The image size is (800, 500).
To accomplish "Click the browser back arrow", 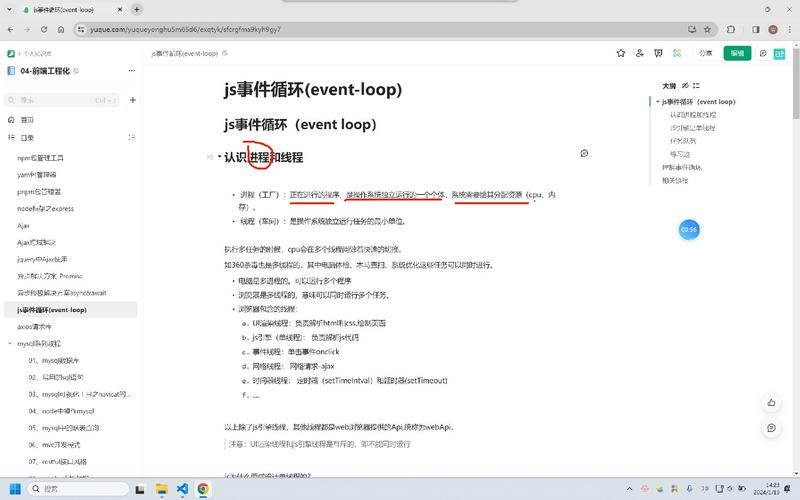I will 11,30.
